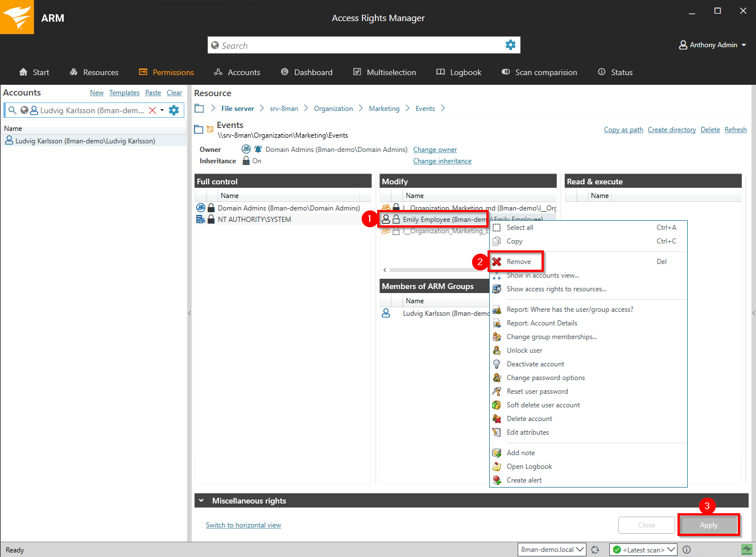Click the accounts filter gear icon
Screen dimensions: 756x557
click(174, 110)
